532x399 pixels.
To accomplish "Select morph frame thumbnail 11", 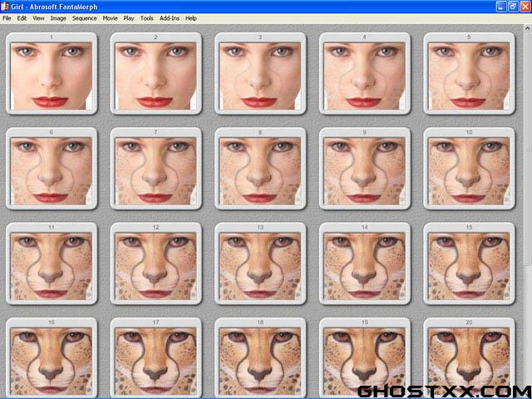I will click(52, 264).
